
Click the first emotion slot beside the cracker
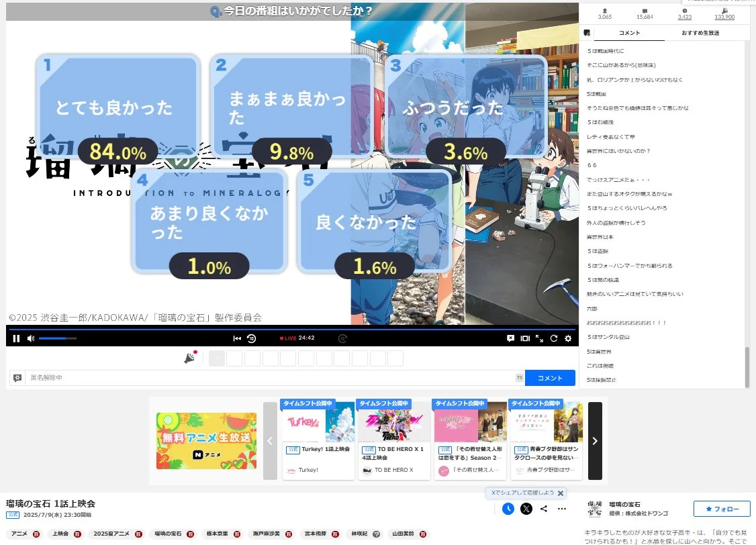coord(216,358)
